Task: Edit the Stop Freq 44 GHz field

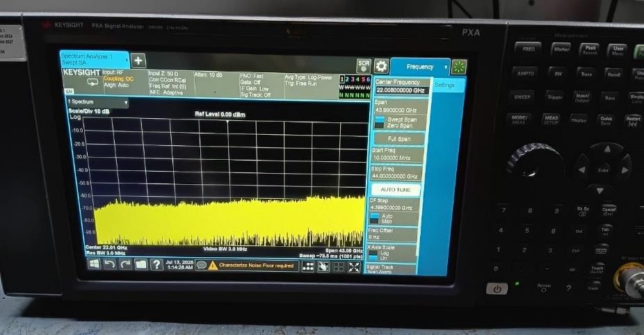Action: pos(396,173)
